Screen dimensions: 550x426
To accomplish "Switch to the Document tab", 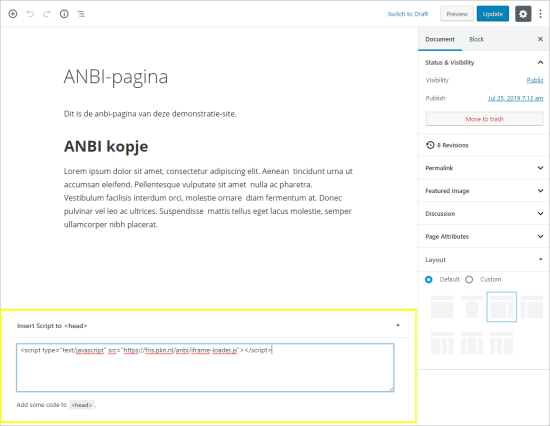I will point(440,39).
